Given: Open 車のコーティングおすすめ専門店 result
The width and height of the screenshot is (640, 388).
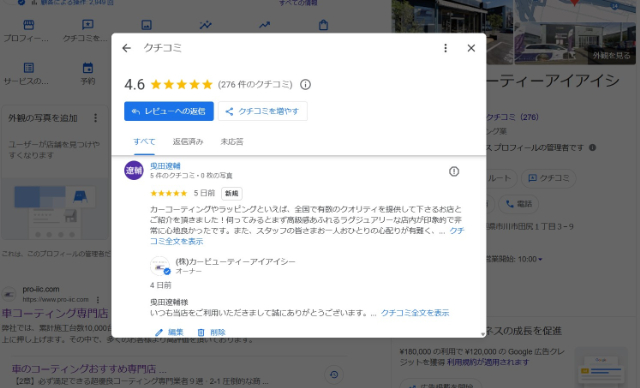Looking at the screenshot, I should coord(89,369).
